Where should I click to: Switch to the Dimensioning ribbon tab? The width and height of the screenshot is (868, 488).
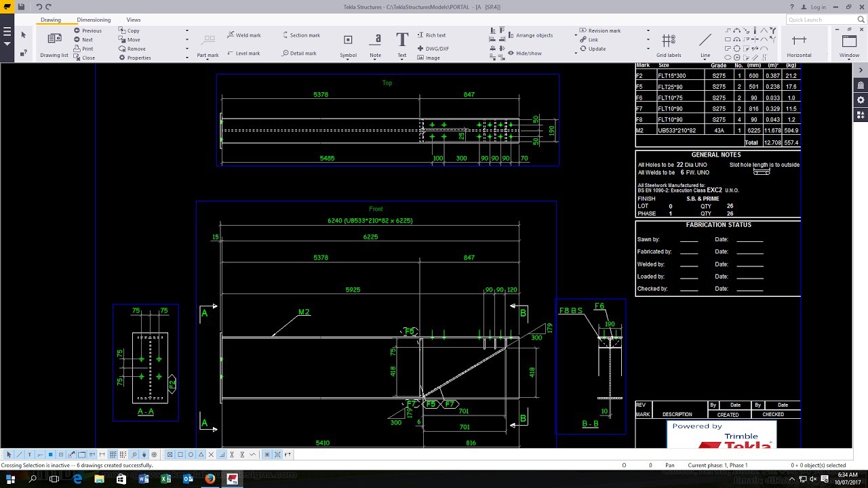pos(94,20)
